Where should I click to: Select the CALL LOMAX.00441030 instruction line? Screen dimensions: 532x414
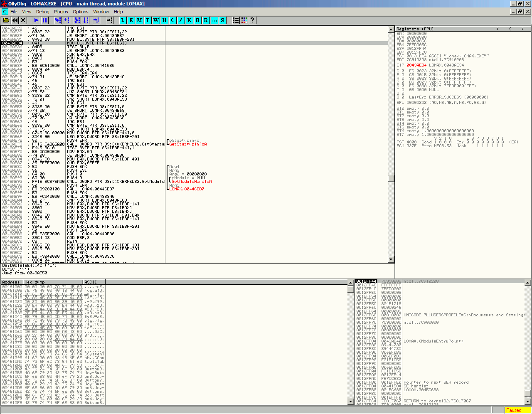coord(195,66)
